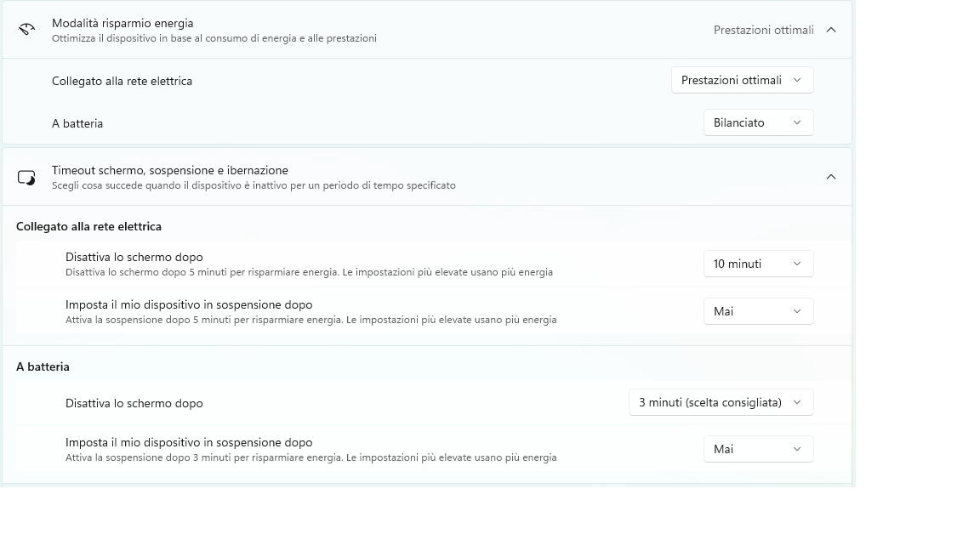Open the battery sleep dropdown set to Mai
The image size is (980, 551).
758,449
